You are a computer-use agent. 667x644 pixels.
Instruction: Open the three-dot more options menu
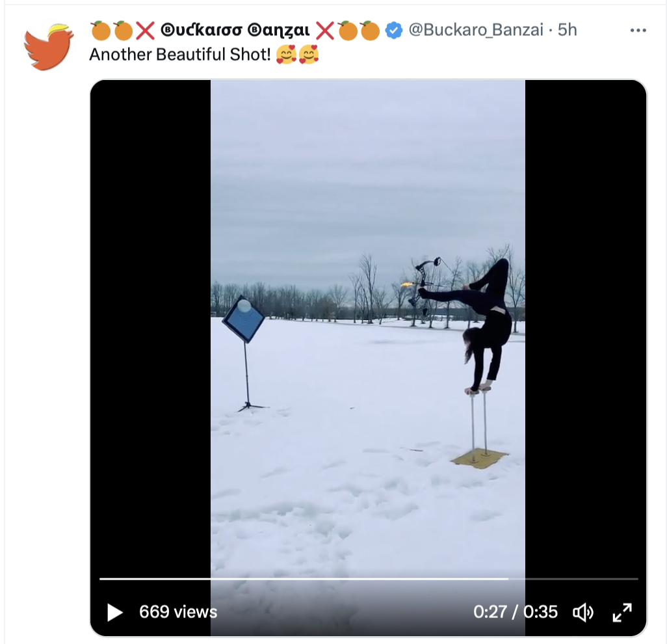[x=638, y=30]
